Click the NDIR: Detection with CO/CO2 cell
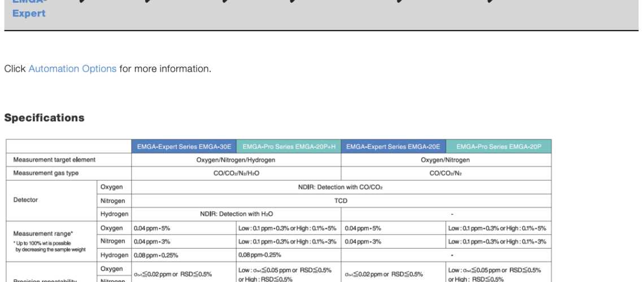Image resolution: width=644 pixels, height=282 pixels. click(x=341, y=187)
